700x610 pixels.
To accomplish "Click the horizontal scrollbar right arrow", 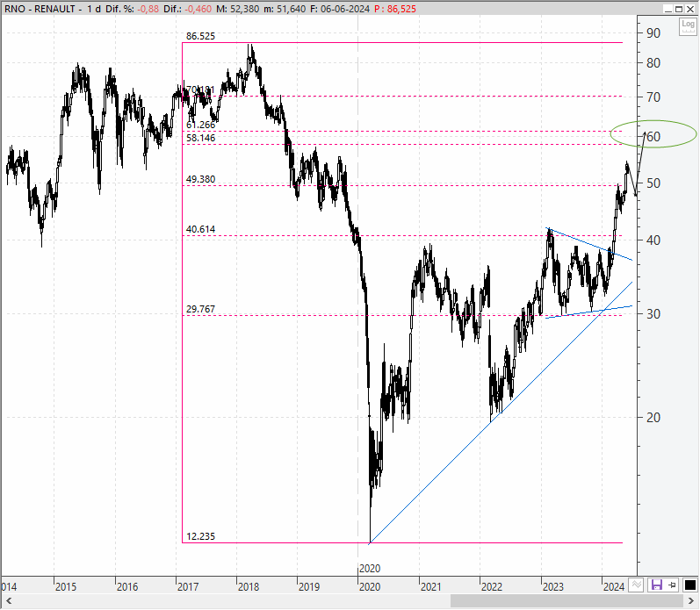I will click(x=691, y=600).
